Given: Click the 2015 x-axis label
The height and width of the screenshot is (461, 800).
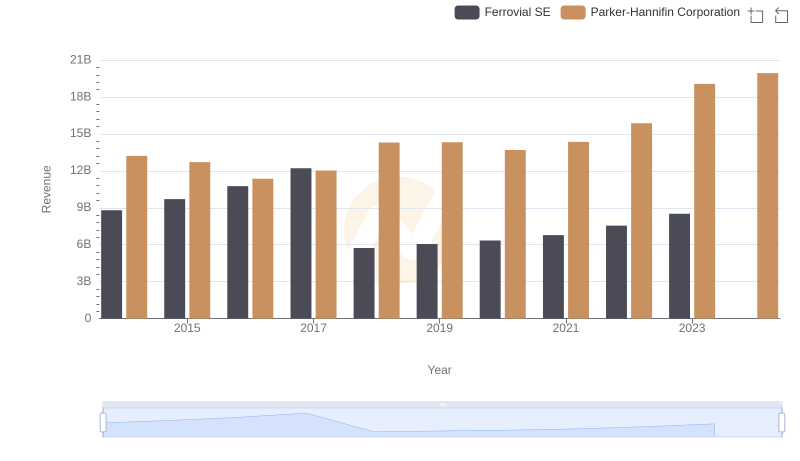Looking at the screenshot, I should (x=187, y=328).
